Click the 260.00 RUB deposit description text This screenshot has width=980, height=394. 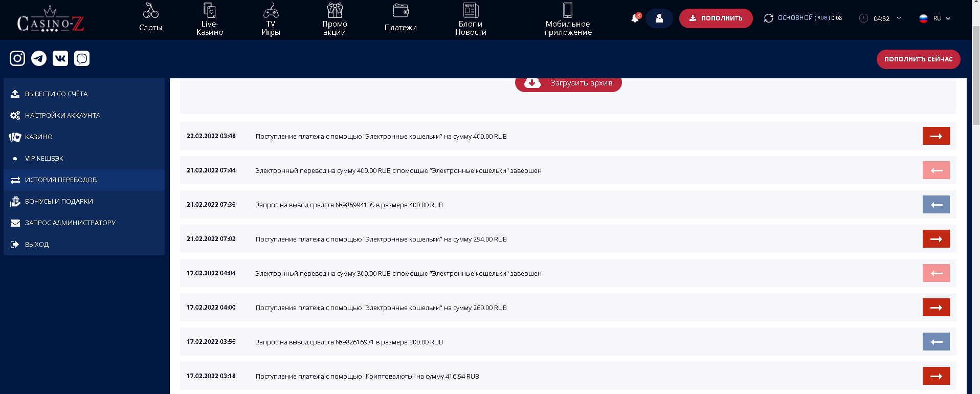point(381,308)
